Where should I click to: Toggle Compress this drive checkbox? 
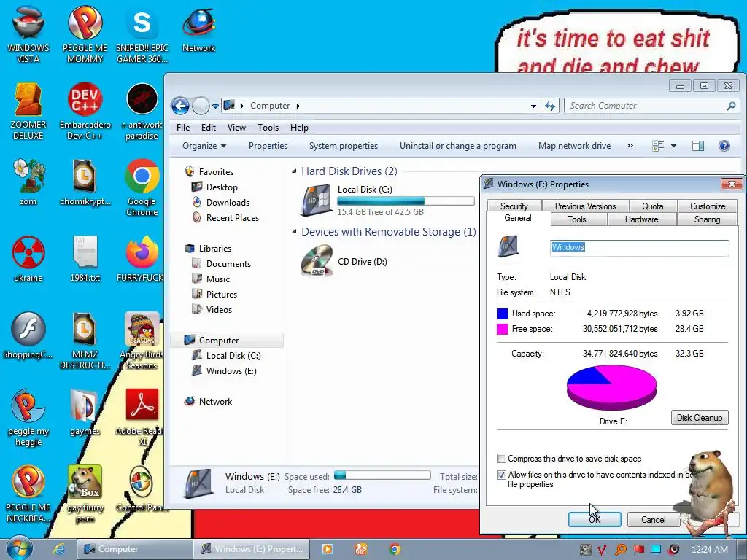coord(501,459)
